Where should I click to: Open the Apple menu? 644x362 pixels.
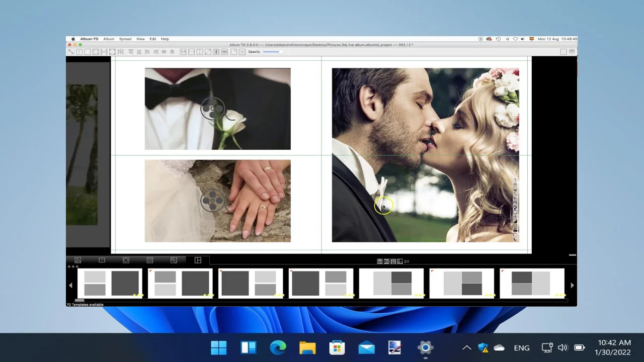(73, 39)
